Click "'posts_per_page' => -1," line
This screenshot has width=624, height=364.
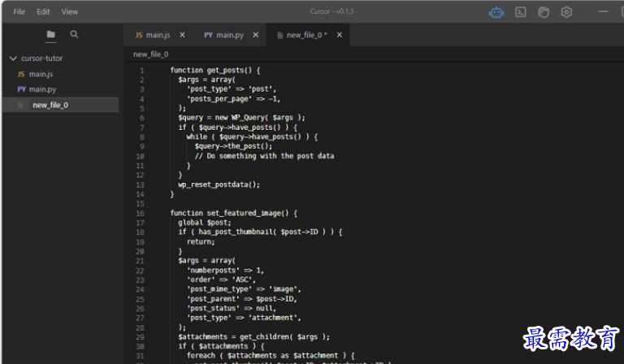tap(234, 98)
